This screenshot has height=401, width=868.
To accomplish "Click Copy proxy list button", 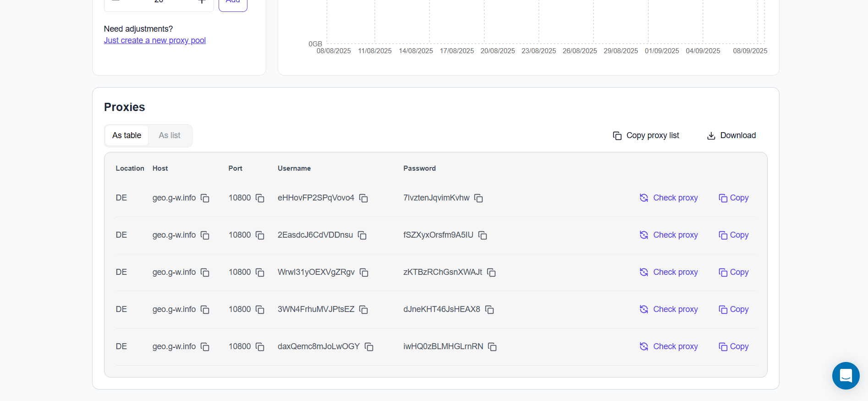I will tap(646, 135).
